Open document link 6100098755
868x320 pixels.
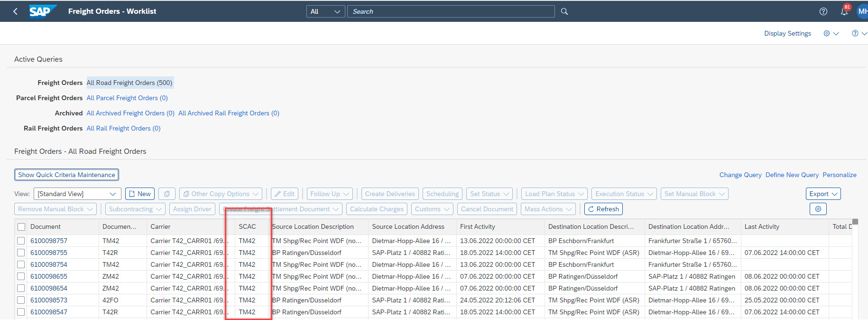click(x=49, y=253)
